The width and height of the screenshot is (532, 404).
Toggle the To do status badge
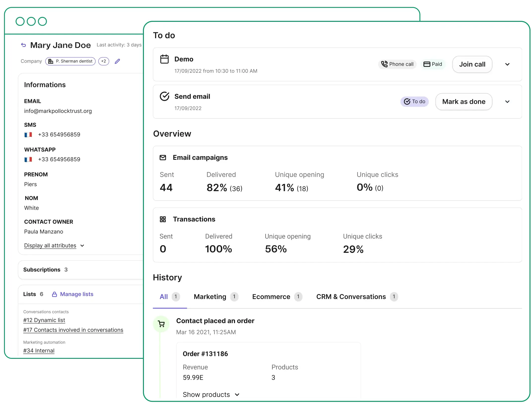click(x=414, y=102)
